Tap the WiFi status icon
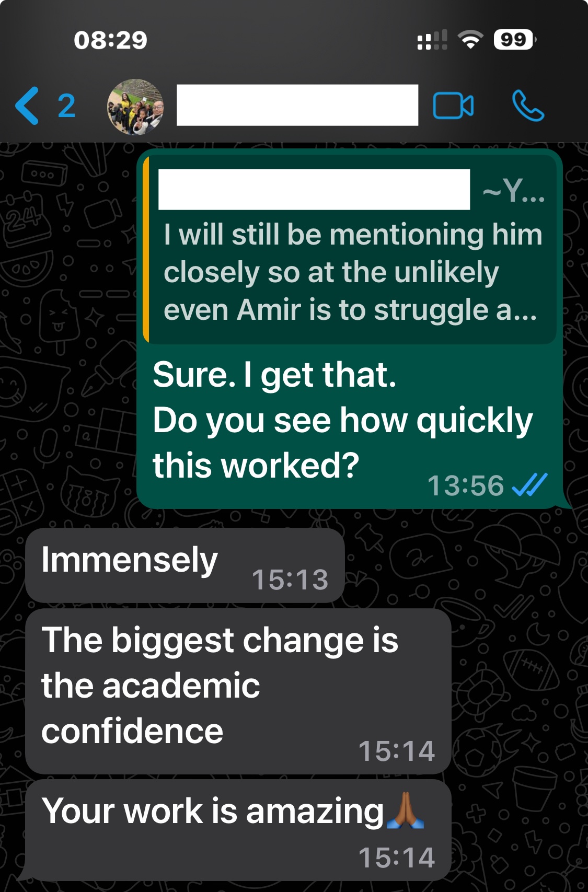 [470, 40]
